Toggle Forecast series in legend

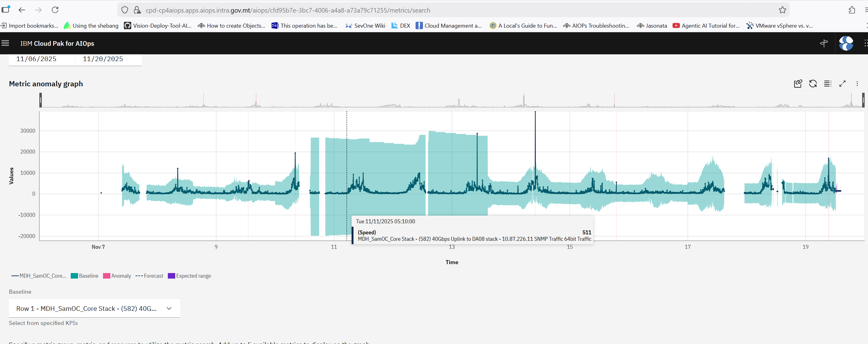pos(149,276)
